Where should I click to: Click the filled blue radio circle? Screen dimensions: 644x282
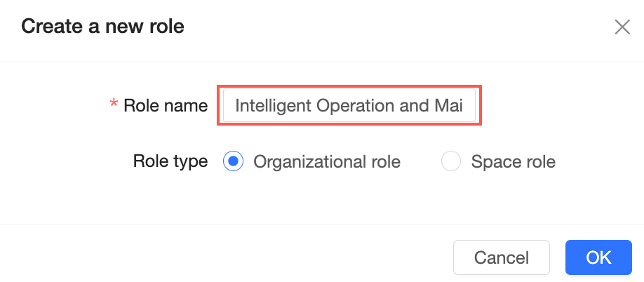pyautogui.click(x=233, y=162)
